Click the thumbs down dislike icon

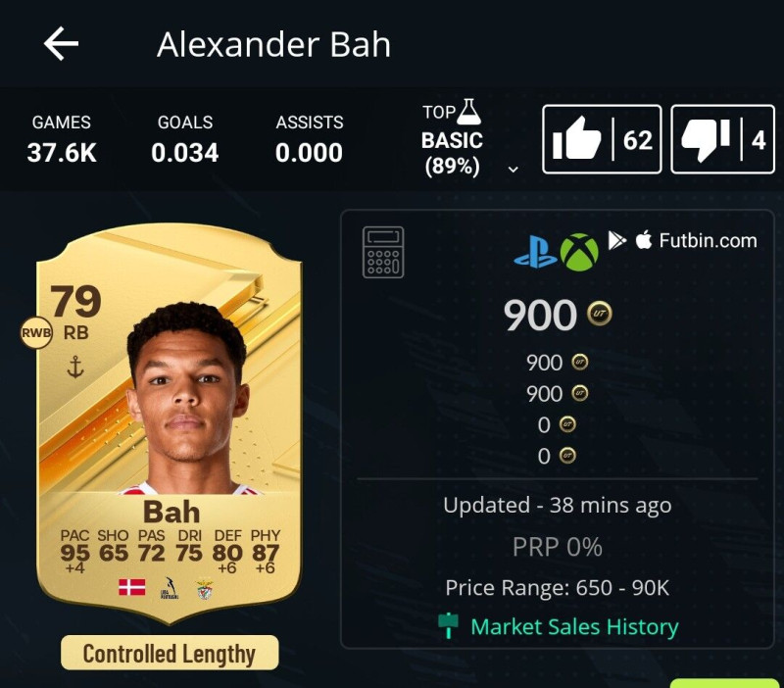[x=706, y=139]
